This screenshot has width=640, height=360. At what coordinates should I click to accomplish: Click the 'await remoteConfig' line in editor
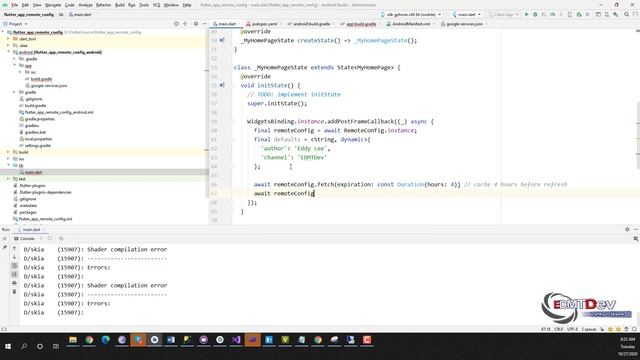pos(284,193)
